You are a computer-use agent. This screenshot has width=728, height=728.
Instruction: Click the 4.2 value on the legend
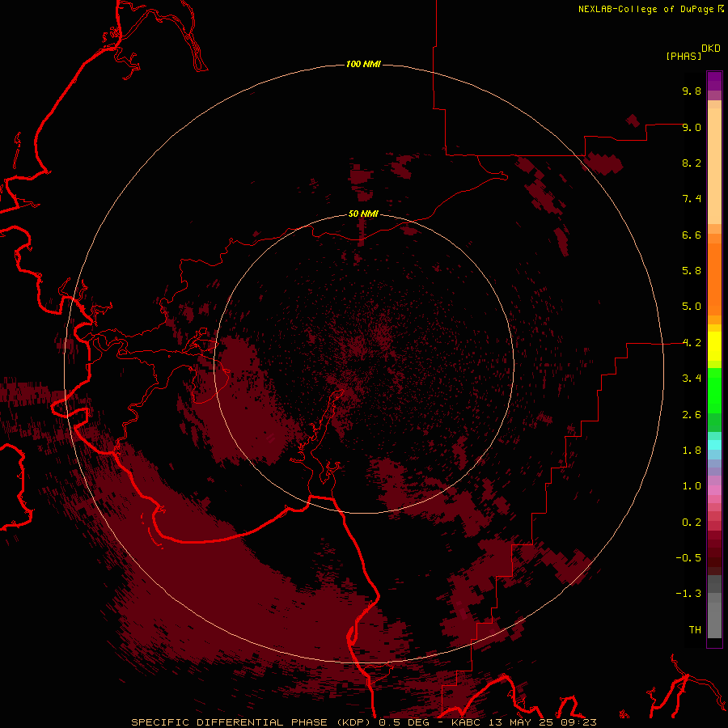pos(692,343)
